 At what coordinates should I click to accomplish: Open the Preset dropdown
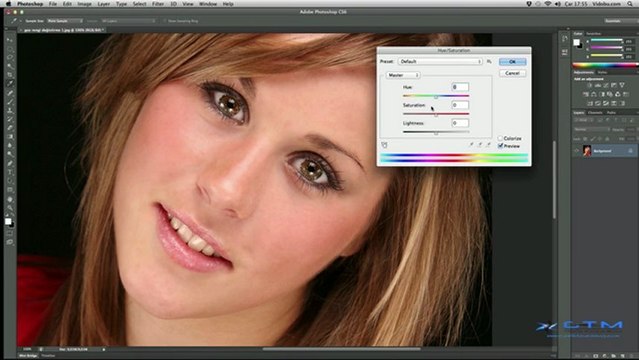coord(440,62)
